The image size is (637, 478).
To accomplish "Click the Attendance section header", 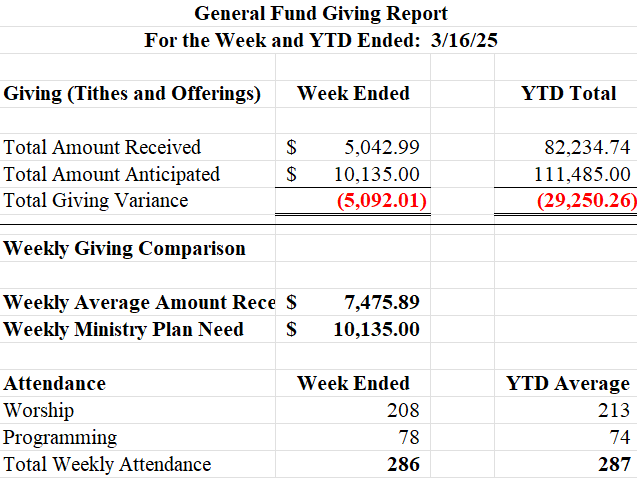I will (55, 383).
